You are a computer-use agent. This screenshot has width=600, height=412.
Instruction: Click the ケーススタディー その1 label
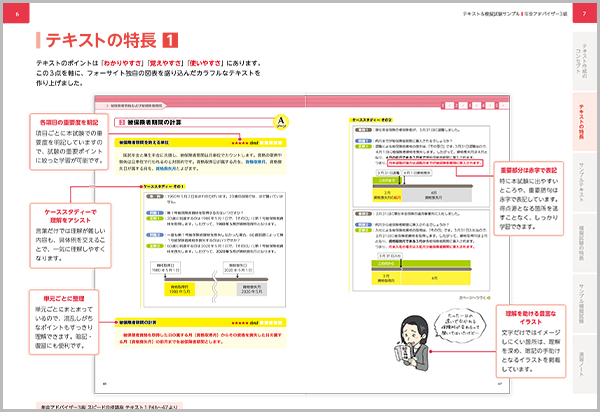[x=164, y=186]
